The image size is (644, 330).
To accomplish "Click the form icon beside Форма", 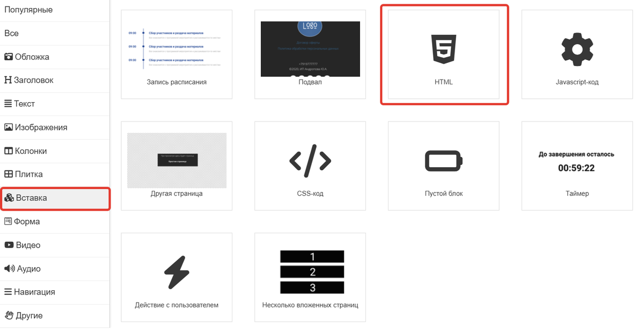I will [x=8, y=221].
